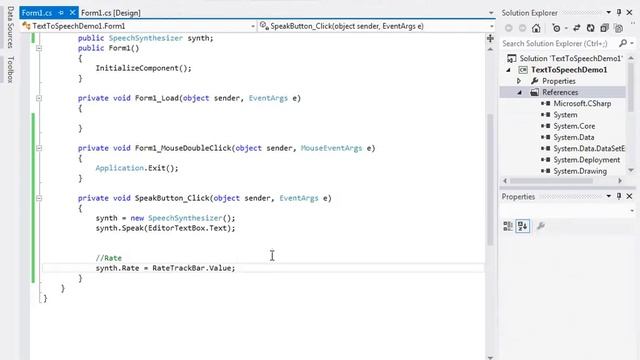This screenshot has height=360, width=640.
Task: Open the Data Sources side tab
Action: 10,27
